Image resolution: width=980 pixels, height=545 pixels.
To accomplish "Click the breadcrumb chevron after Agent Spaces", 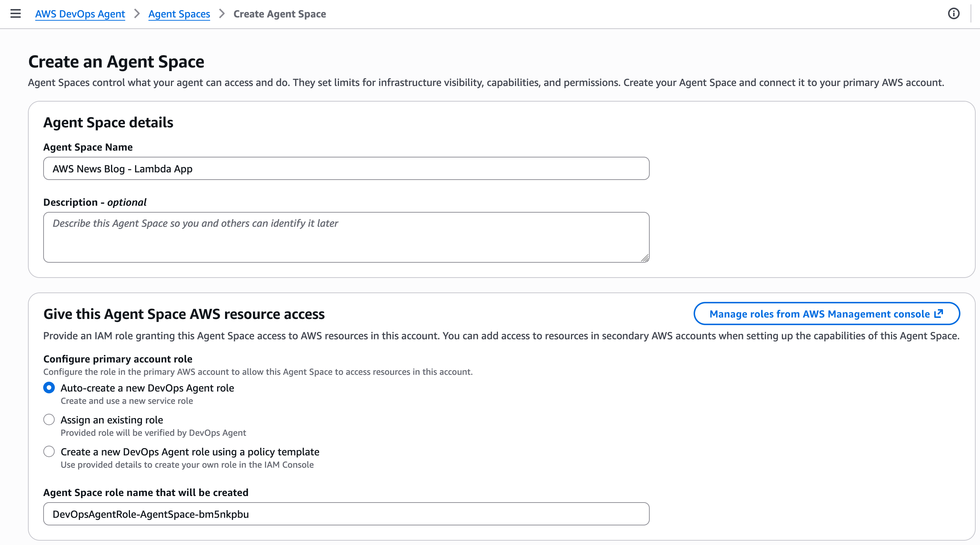I will click(222, 14).
